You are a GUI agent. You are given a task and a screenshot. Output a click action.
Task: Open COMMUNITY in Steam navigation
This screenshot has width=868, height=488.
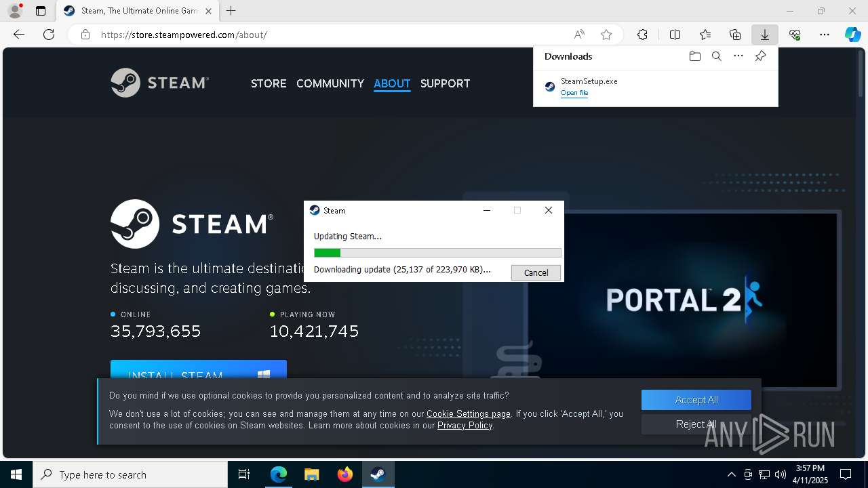(330, 83)
